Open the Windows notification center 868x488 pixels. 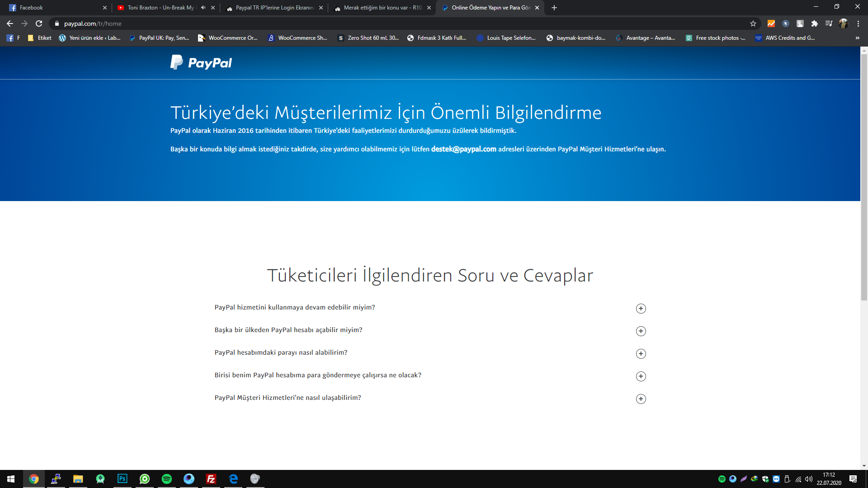point(853,479)
